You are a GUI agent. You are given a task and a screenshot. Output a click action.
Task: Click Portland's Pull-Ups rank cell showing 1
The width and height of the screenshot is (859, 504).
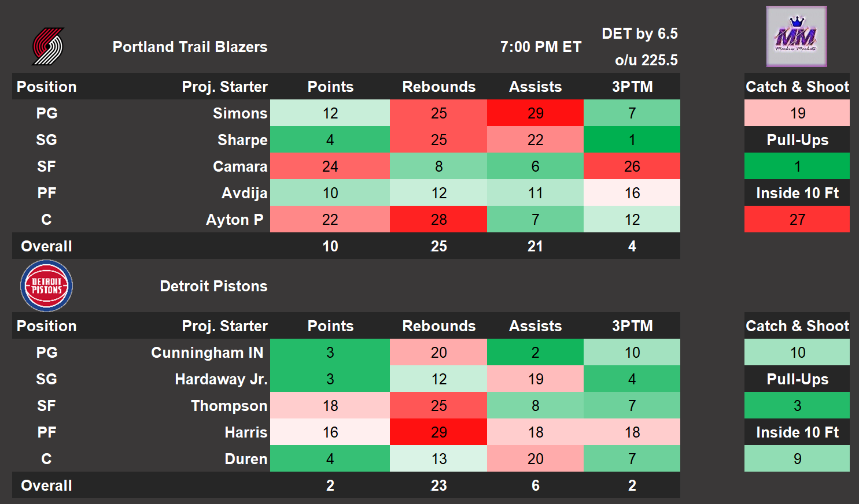tap(797, 166)
